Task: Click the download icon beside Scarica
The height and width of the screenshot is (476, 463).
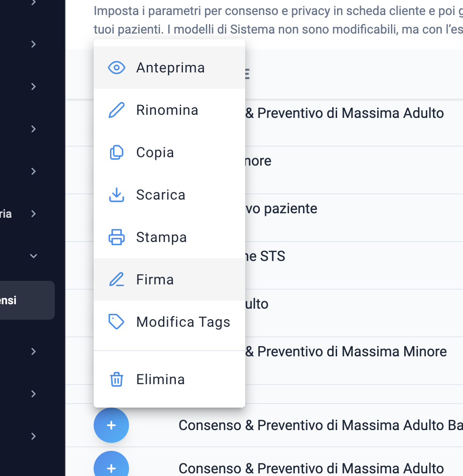Action: 116,195
